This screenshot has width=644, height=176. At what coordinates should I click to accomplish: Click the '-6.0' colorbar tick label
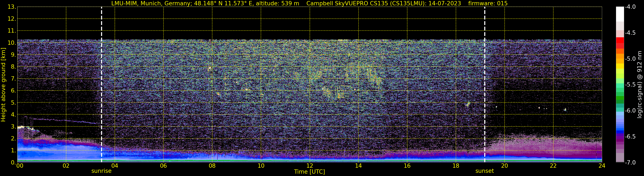coord(630,111)
